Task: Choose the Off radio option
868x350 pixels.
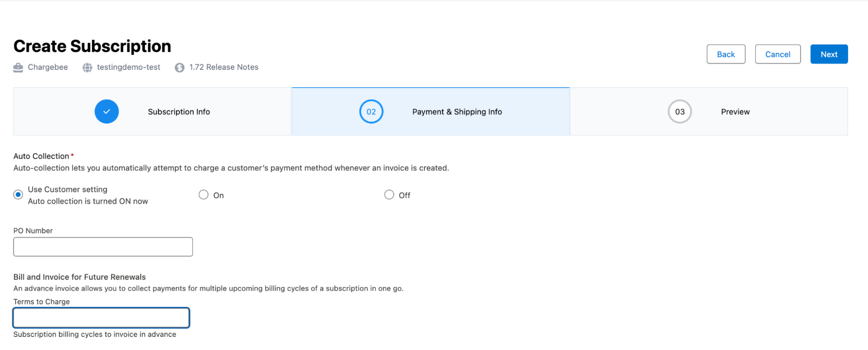Action: coord(389,195)
